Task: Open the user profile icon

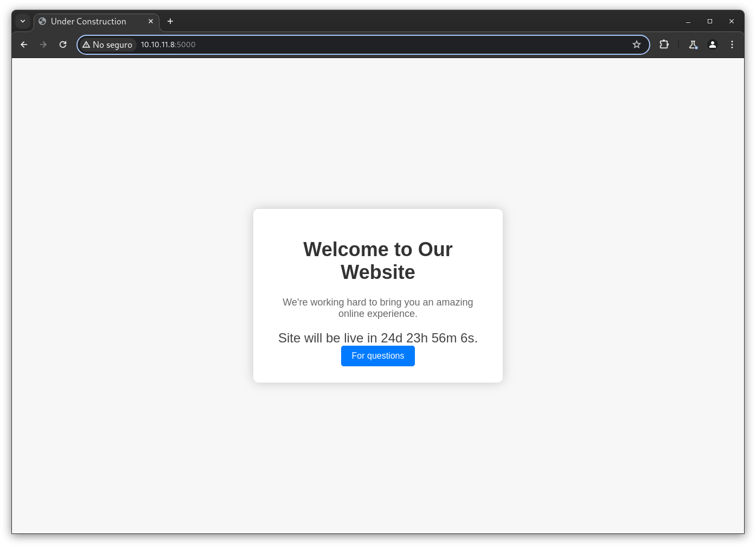Action: tap(713, 44)
